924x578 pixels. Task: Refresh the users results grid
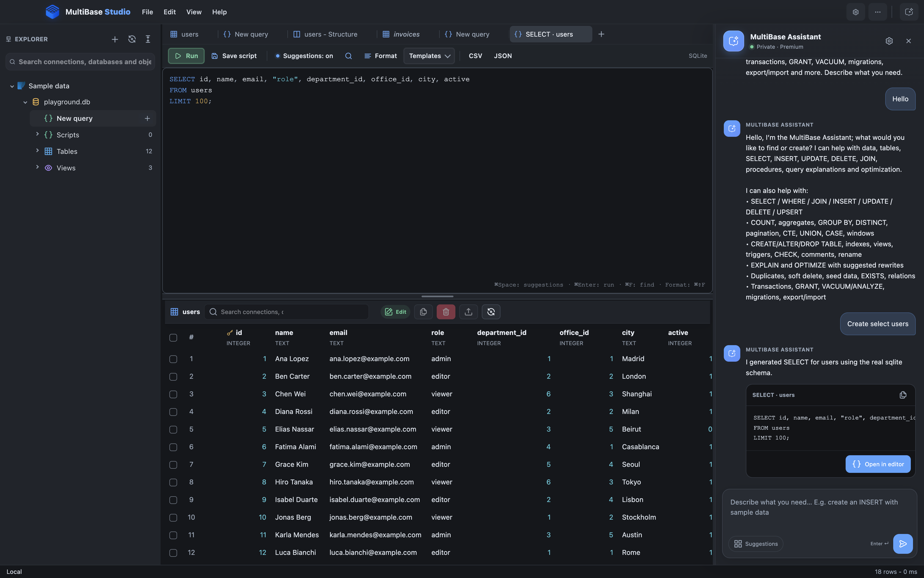coord(491,312)
